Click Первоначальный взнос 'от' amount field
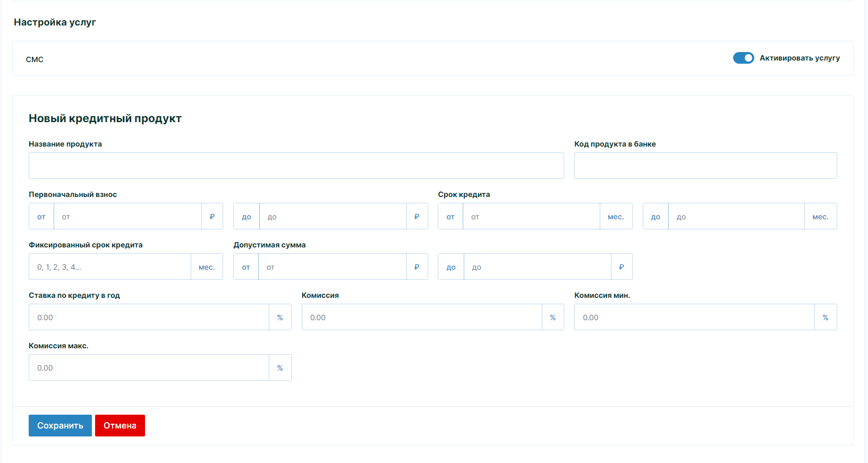The height and width of the screenshot is (463, 868). pos(127,217)
